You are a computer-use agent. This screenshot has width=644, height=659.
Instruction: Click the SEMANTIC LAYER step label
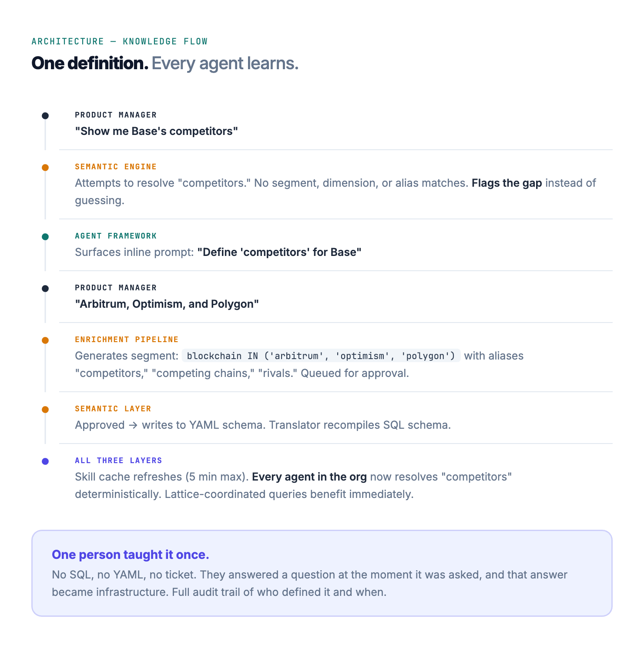113,409
